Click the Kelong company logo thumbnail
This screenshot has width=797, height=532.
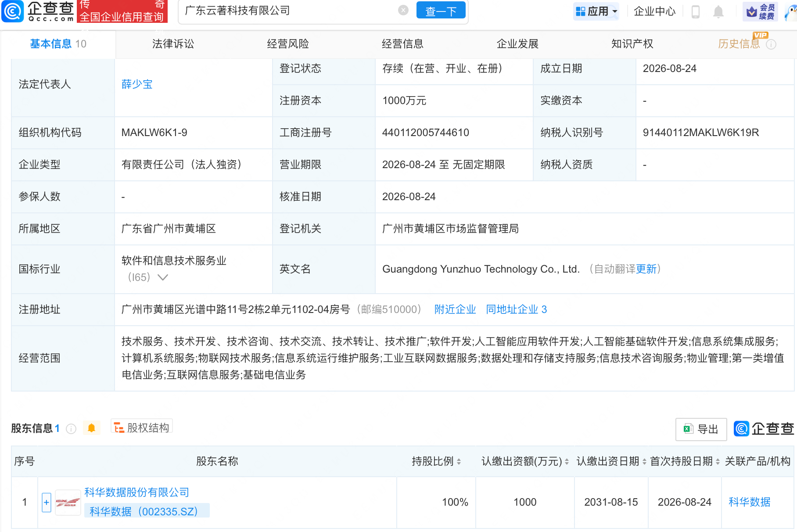click(68, 503)
